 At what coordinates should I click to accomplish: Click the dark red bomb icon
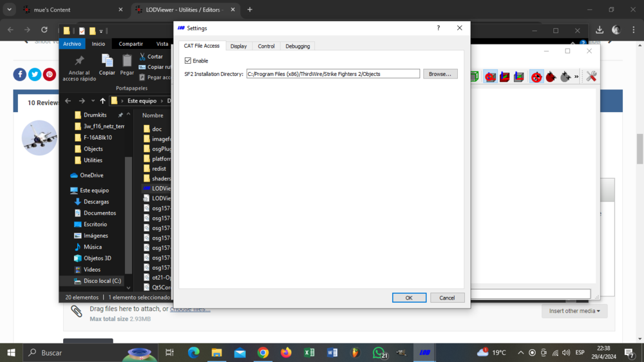click(551, 77)
